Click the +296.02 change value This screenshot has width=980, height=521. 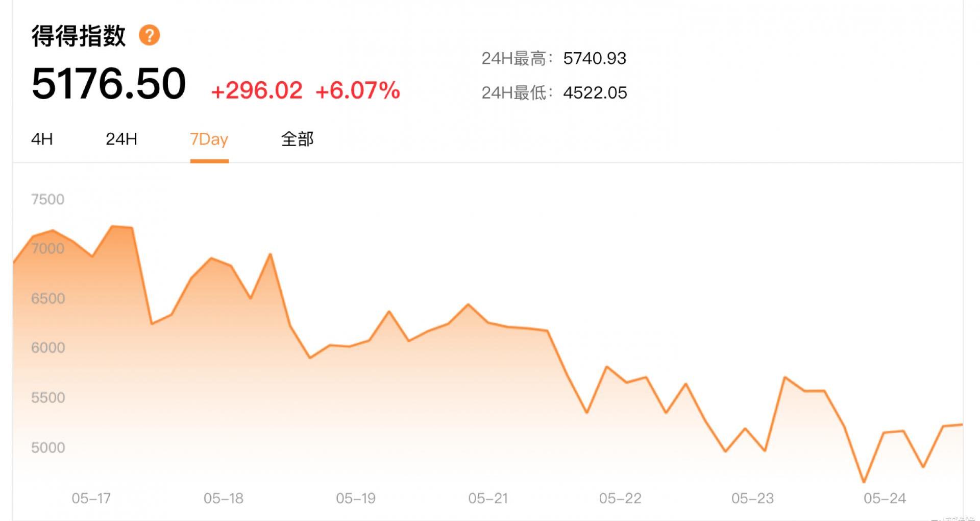[x=257, y=91]
